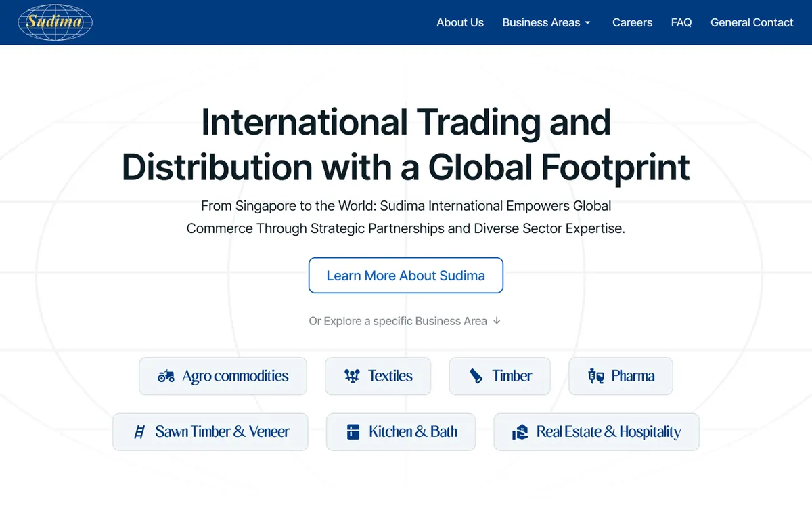This screenshot has height=508, width=812.
Task: Choose the Kitchen & Bath business area
Action: point(401,431)
